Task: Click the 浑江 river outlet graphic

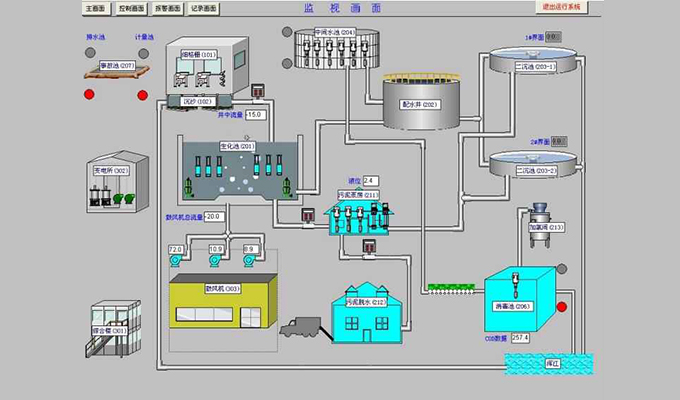Action: point(549,364)
